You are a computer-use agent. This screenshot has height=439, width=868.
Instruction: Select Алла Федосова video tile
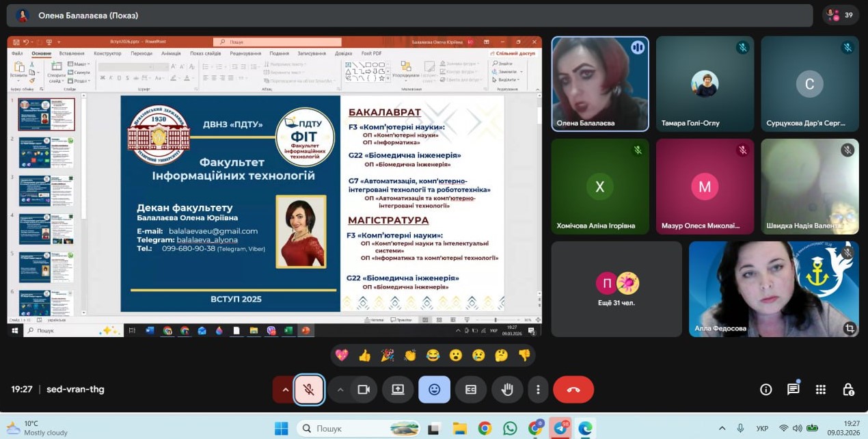click(x=773, y=289)
